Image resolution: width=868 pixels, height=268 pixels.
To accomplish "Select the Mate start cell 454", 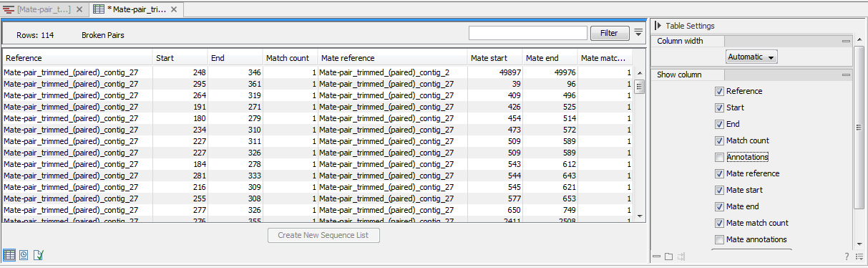I will tap(494, 118).
